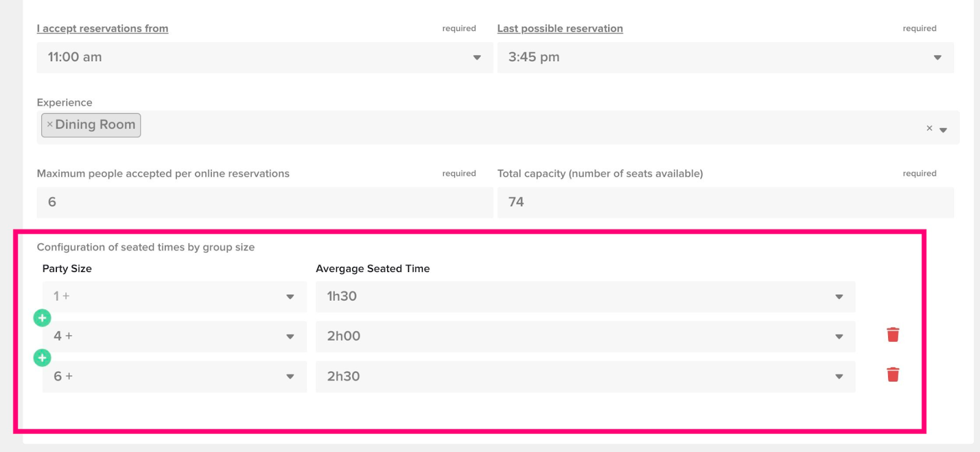Focus the maximum people per reservation field
980x452 pixels.
(x=265, y=202)
